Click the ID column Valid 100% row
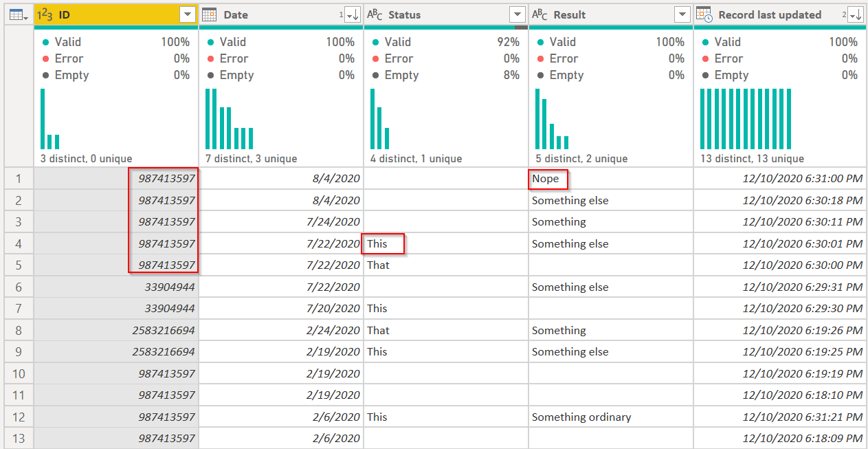Screen dimensions: 868x449 [116, 42]
